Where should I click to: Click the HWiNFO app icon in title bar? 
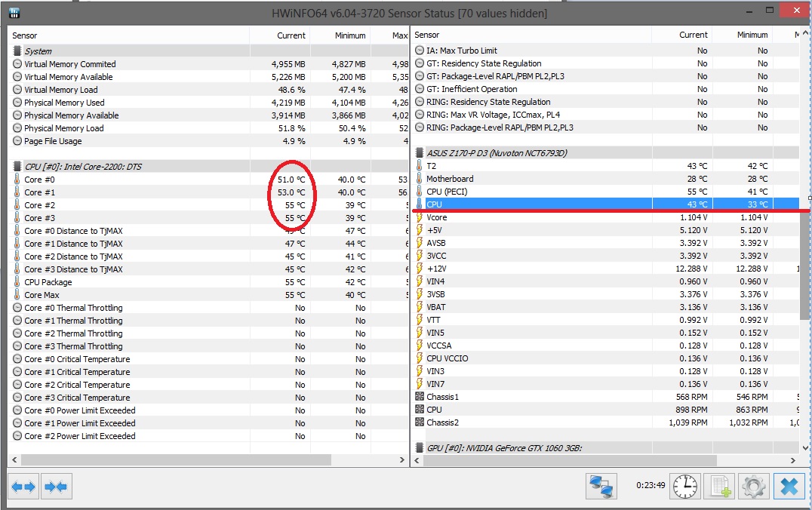pos(14,13)
